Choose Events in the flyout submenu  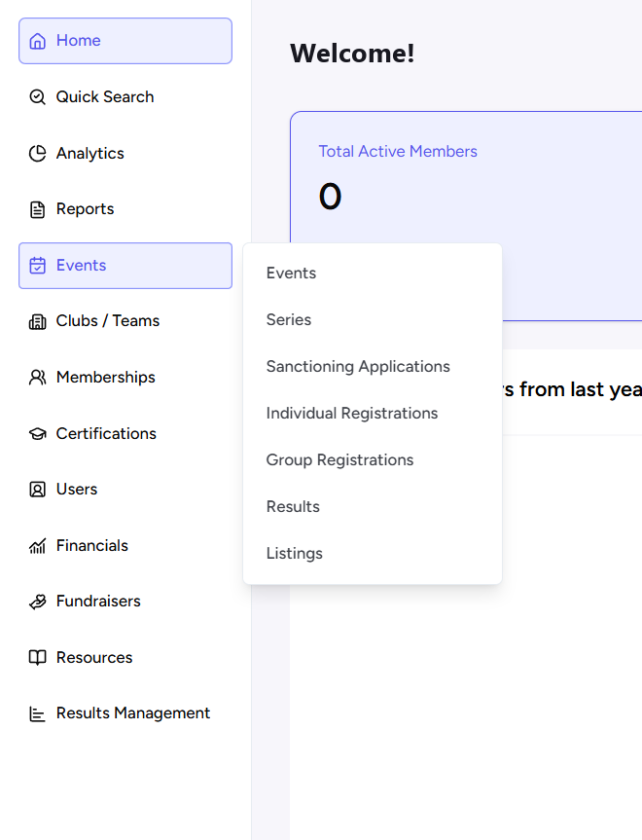pos(373,274)
